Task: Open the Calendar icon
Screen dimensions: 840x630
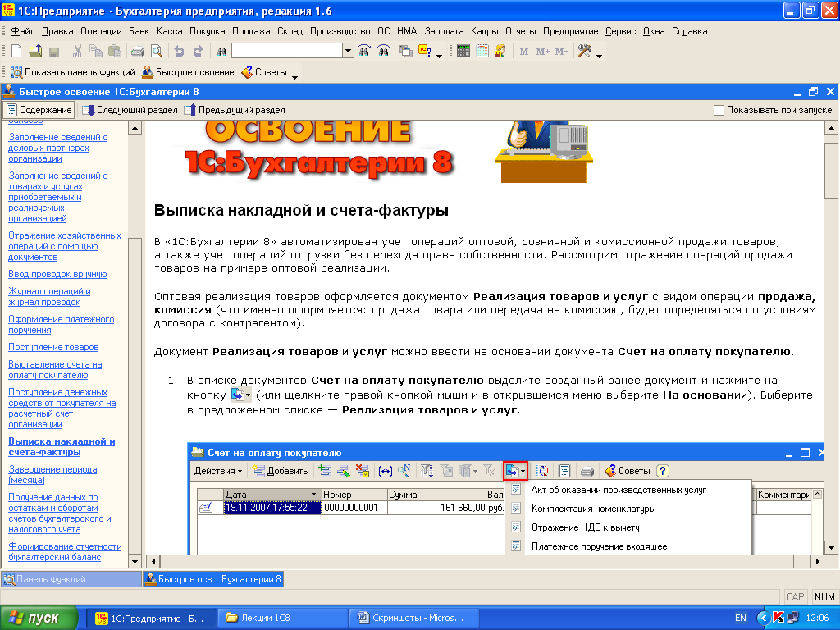Action: tap(482, 52)
